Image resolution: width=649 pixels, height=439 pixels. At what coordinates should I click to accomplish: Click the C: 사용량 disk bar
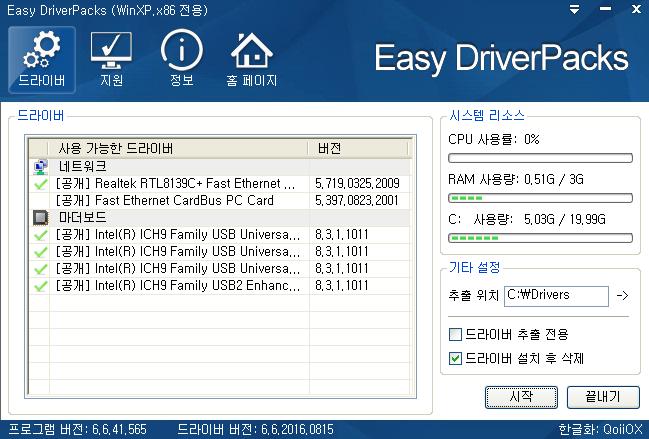click(x=540, y=238)
